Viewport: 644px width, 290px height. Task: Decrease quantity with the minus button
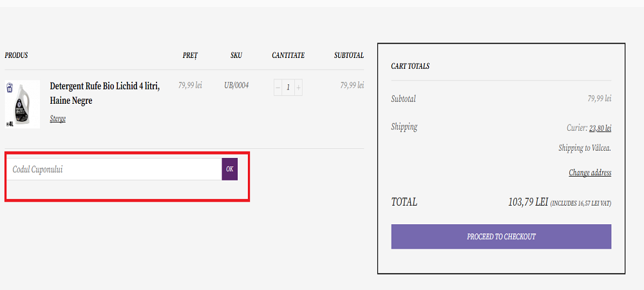[278, 87]
